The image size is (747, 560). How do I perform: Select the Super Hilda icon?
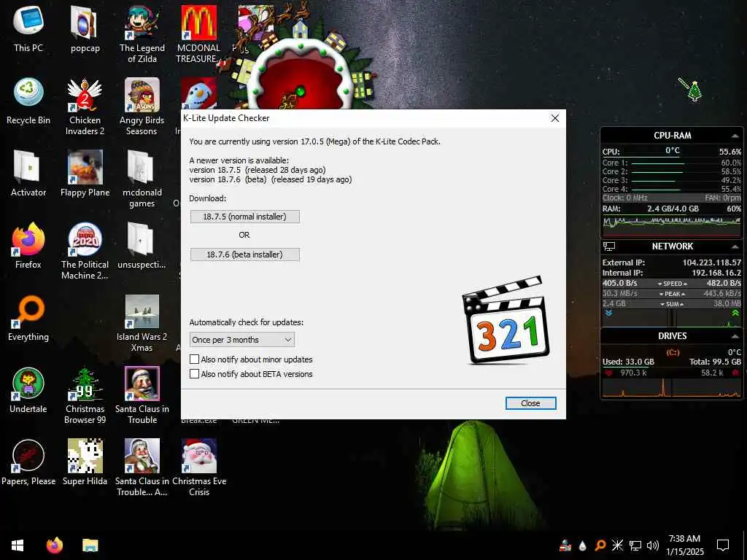(85, 463)
